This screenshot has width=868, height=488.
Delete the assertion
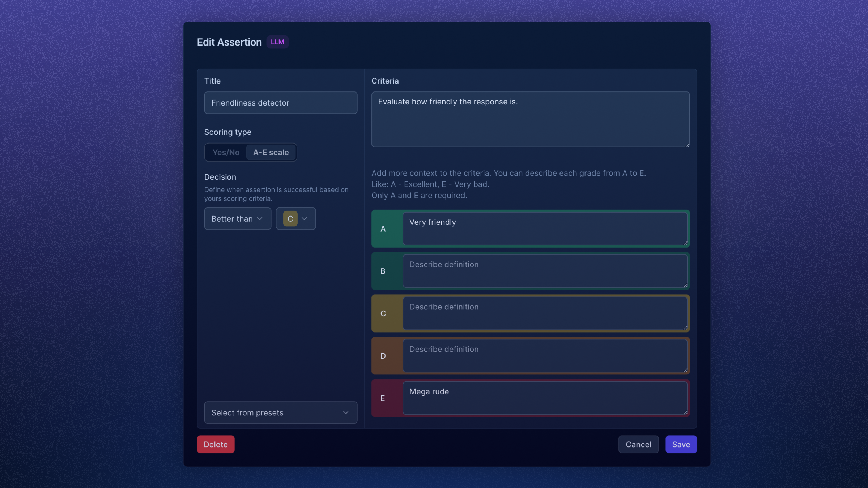(216, 444)
